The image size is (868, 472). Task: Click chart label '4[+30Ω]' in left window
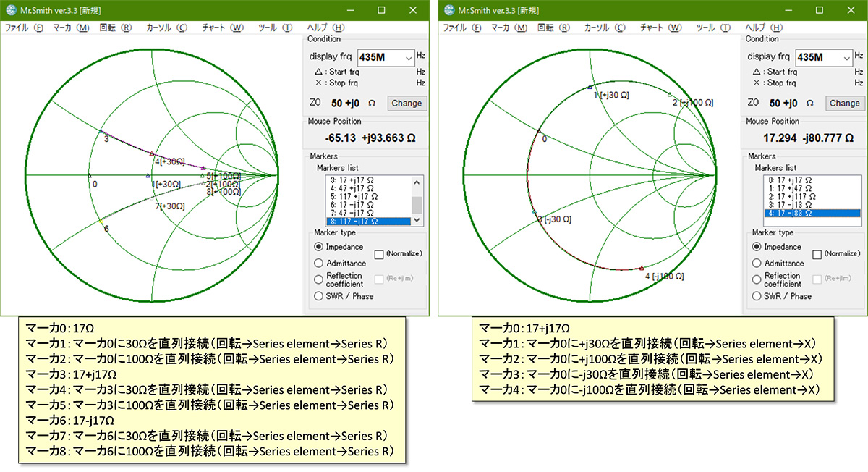coord(169,161)
